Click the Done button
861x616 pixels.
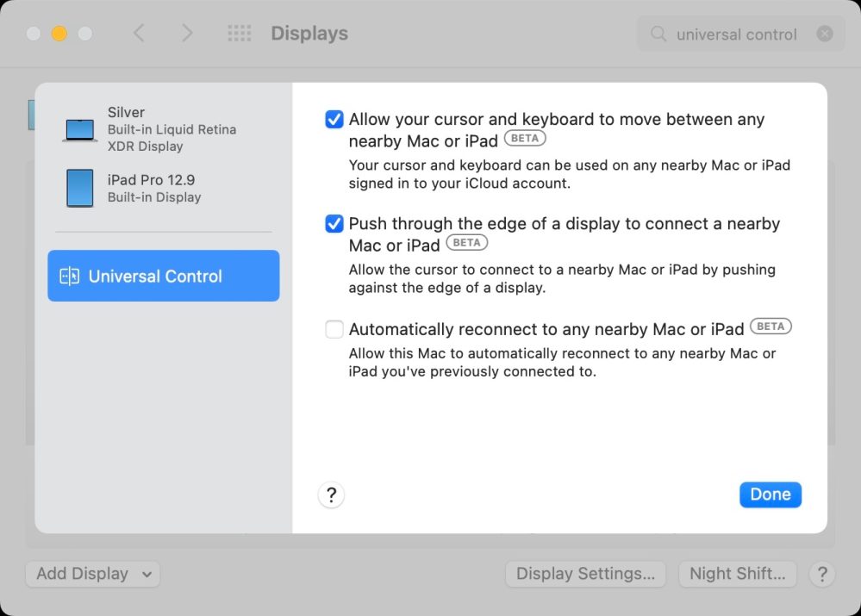770,495
